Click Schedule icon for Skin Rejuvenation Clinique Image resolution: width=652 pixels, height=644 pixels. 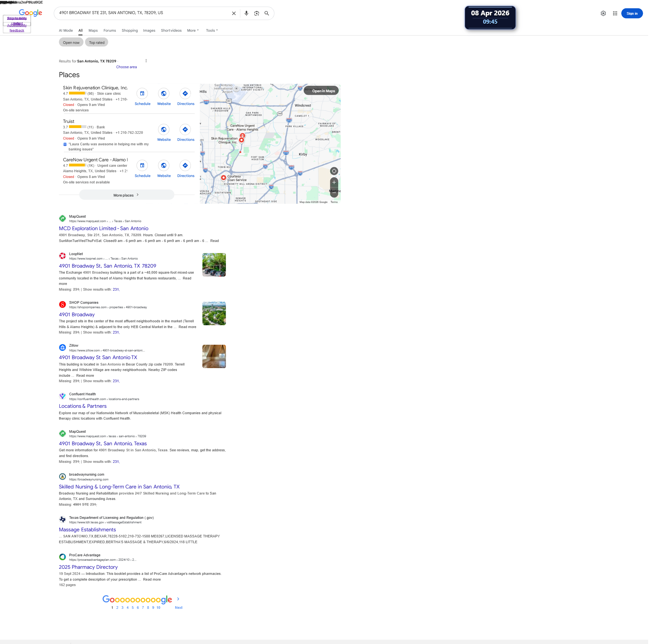pyautogui.click(x=143, y=94)
